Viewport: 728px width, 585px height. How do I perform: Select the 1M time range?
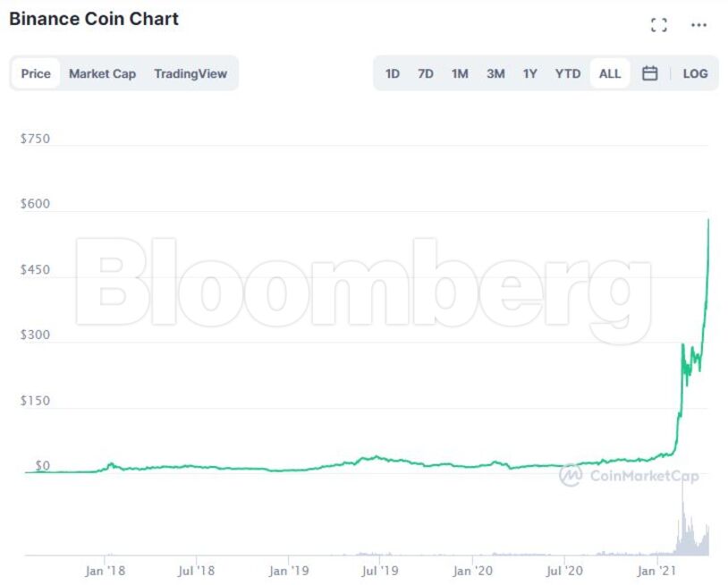(461, 73)
